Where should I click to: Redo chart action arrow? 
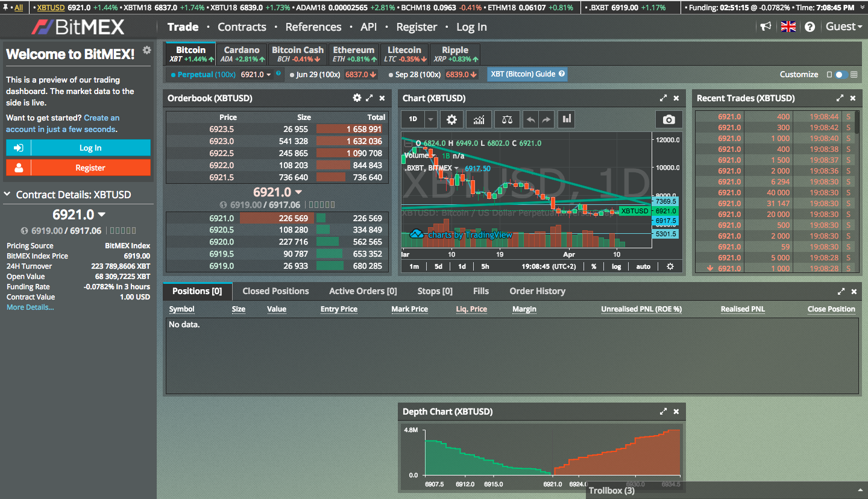click(x=546, y=119)
